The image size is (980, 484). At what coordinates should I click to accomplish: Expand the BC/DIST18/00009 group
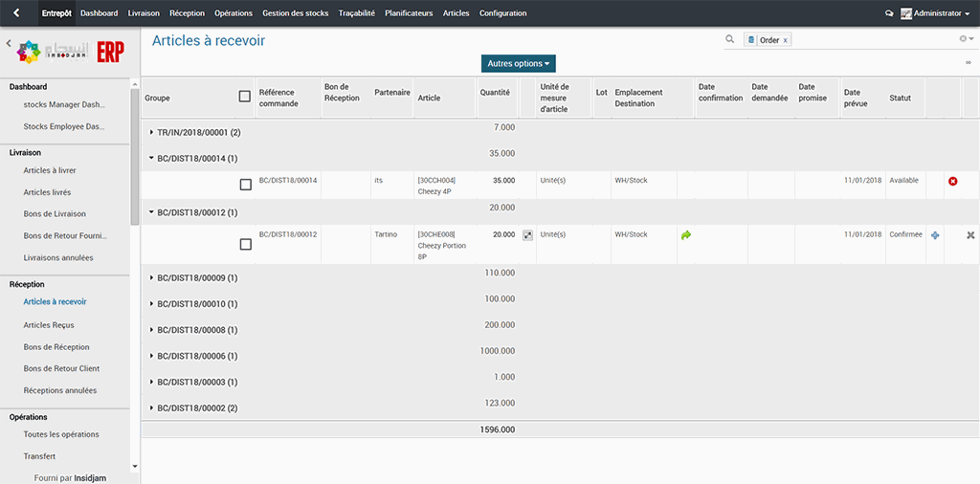pyautogui.click(x=152, y=278)
